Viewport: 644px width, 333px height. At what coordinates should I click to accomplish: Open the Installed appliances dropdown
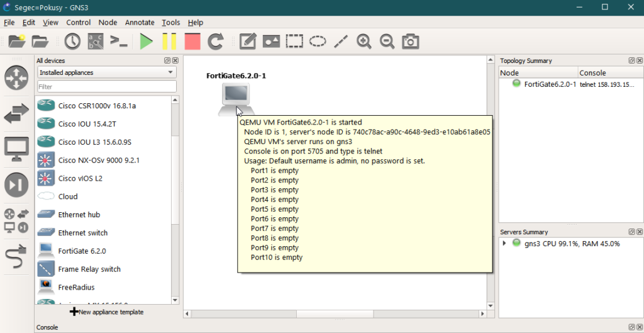point(107,72)
